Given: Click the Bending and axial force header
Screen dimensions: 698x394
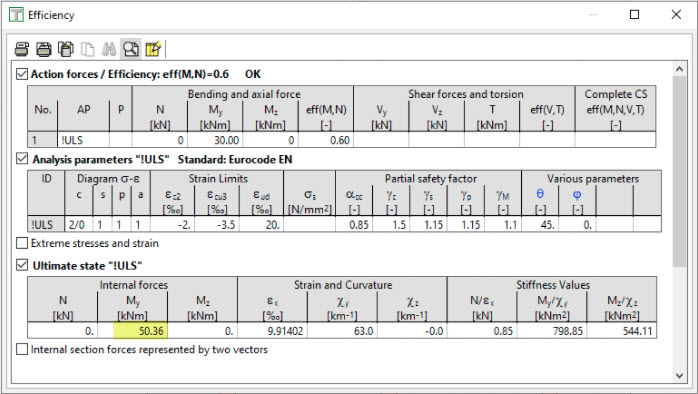Looking at the screenshot, I should tap(243, 94).
